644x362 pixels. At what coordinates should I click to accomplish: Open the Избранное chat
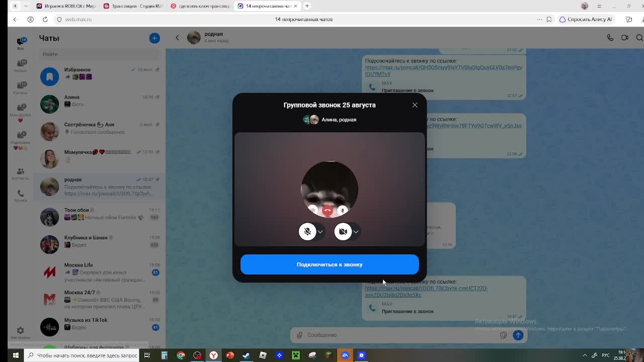[x=100, y=76]
